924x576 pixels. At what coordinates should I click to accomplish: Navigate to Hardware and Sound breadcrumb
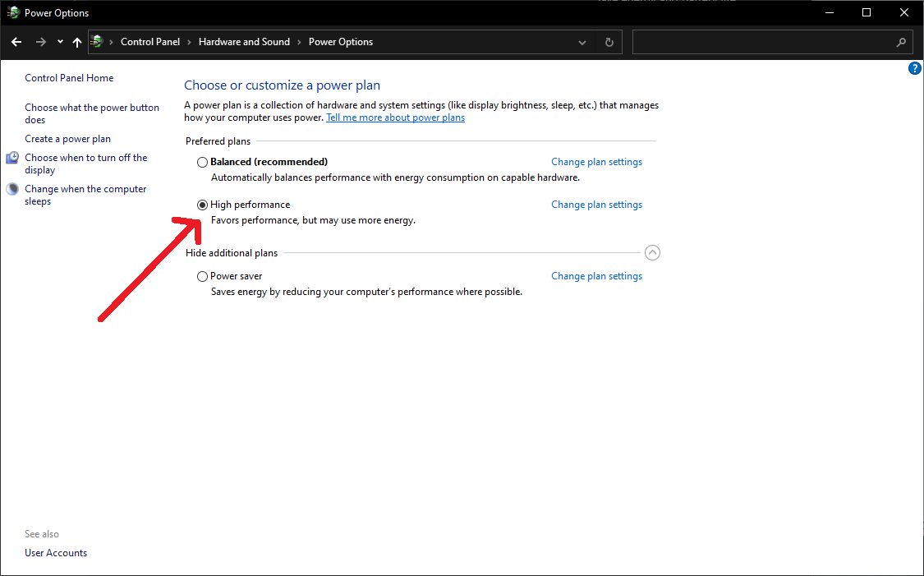[x=244, y=42]
